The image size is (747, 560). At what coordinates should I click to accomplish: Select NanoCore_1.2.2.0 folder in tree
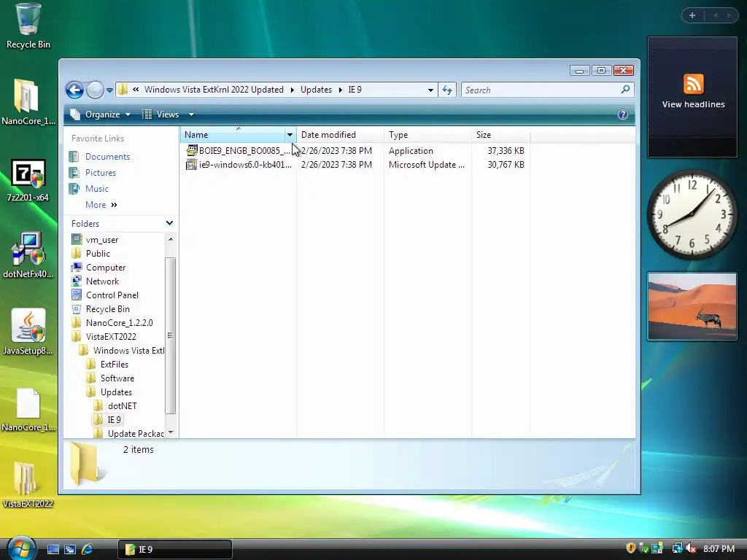click(119, 323)
